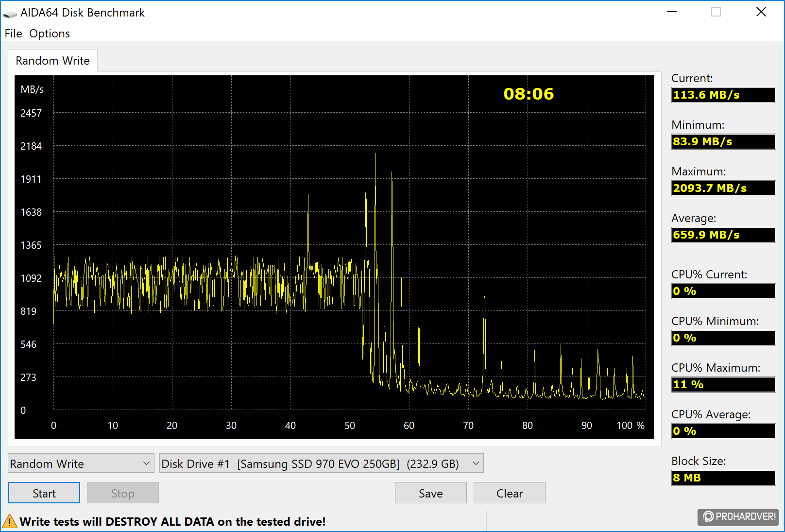Click the elapsed time 08:06 on graph
Viewport: 785px width, 532px height.
click(529, 94)
